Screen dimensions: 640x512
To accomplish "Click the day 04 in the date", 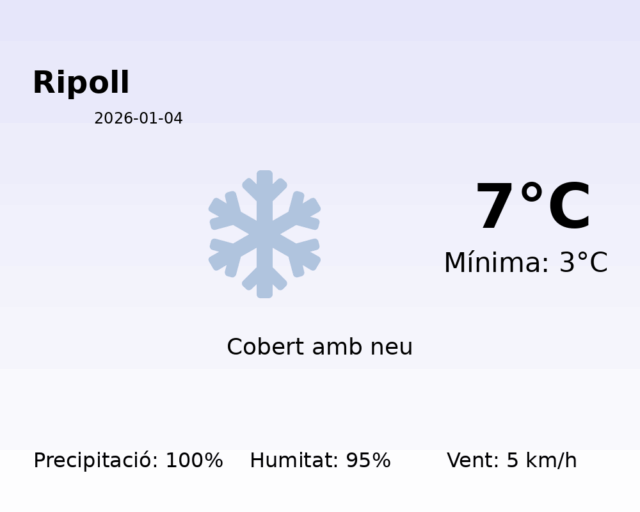I will pos(173,118).
